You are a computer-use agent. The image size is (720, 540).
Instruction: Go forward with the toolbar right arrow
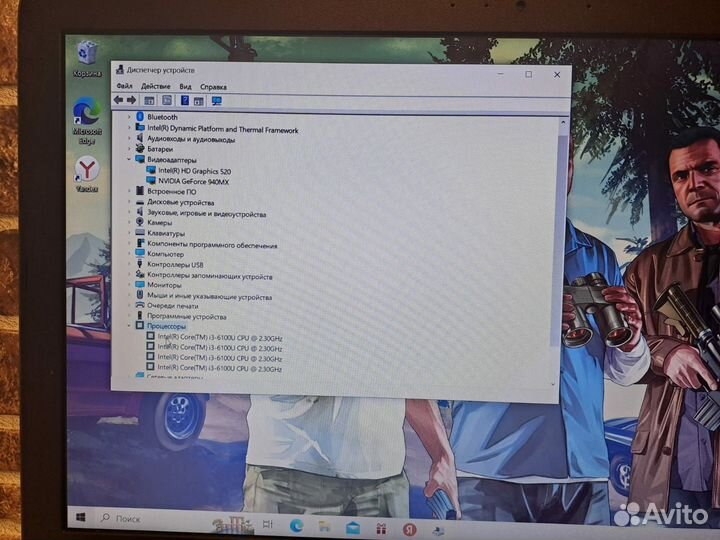(131, 100)
